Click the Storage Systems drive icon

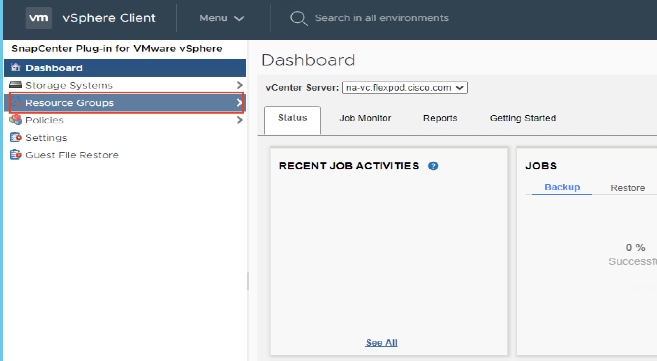tap(16, 85)
